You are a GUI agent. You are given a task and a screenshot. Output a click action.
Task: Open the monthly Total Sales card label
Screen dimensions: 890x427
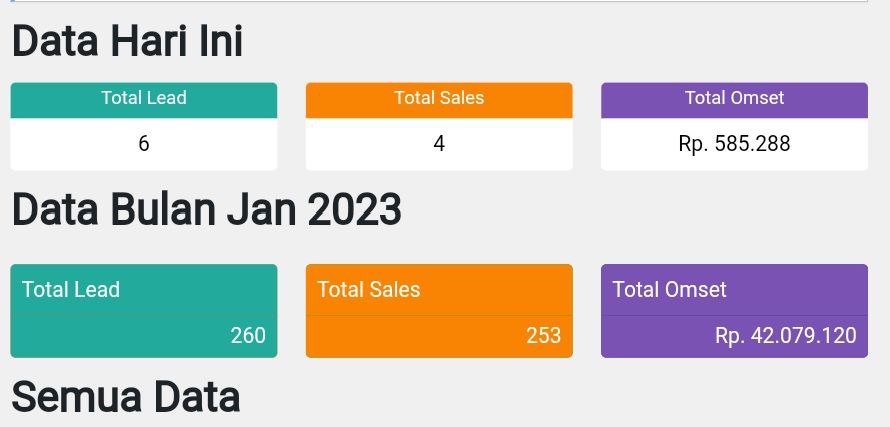pos(369,290)
